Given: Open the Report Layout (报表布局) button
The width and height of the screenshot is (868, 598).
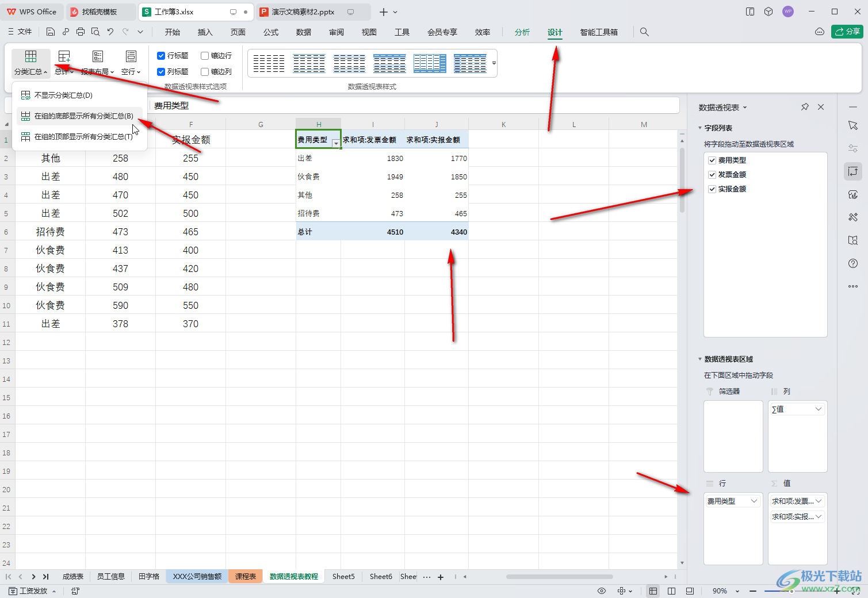Looking at the screenshot, I should pyautogui.click(x=97, y=63).
